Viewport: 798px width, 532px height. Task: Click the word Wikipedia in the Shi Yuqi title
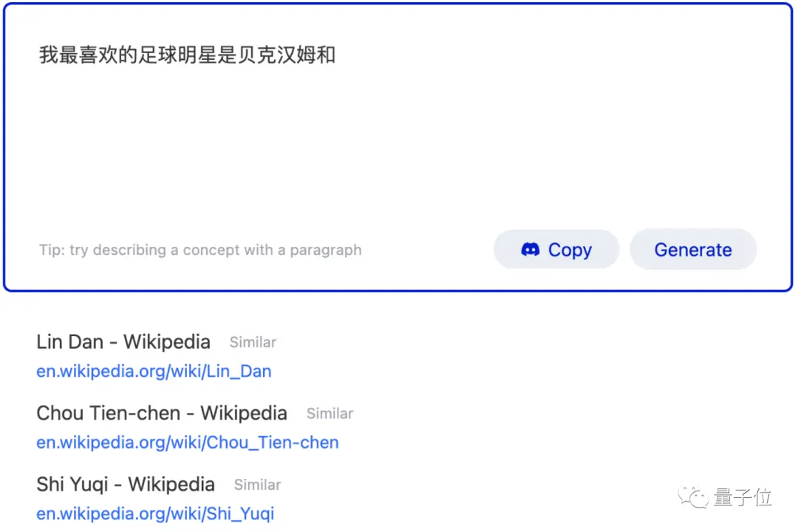point(171,484)
